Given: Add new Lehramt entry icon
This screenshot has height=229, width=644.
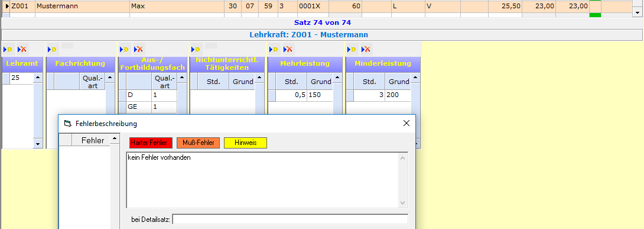Looking at the screenshot, I should 8,49.
